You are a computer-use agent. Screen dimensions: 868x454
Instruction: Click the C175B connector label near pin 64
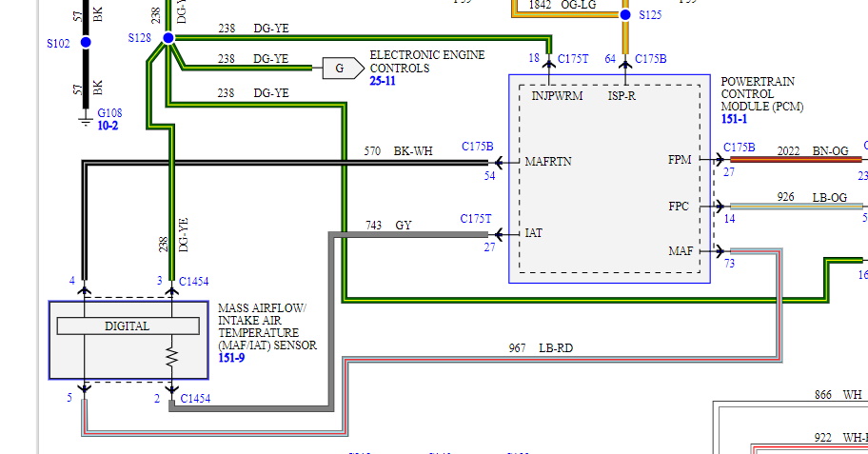651,59
